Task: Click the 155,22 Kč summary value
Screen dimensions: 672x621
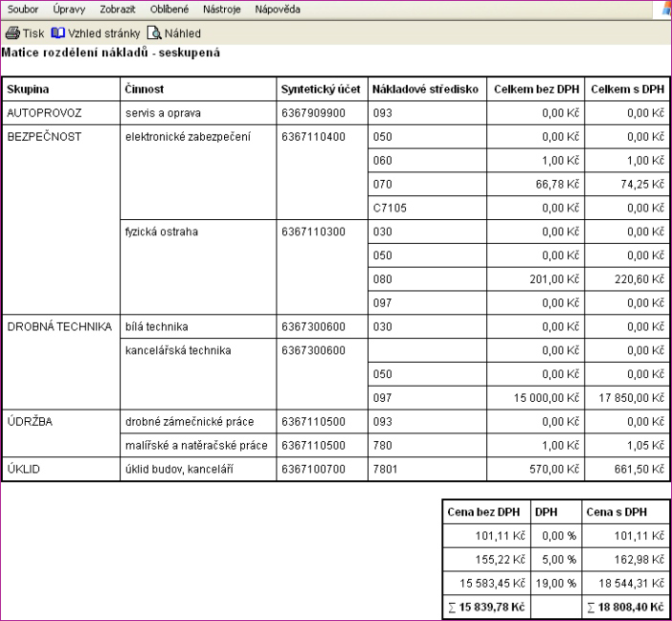Action: [x=500, y=560]
